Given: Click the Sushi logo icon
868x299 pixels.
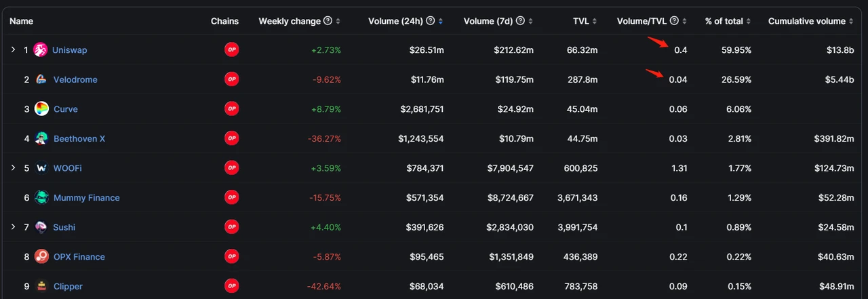Looking at the screenshot, I should click(41, 227).
